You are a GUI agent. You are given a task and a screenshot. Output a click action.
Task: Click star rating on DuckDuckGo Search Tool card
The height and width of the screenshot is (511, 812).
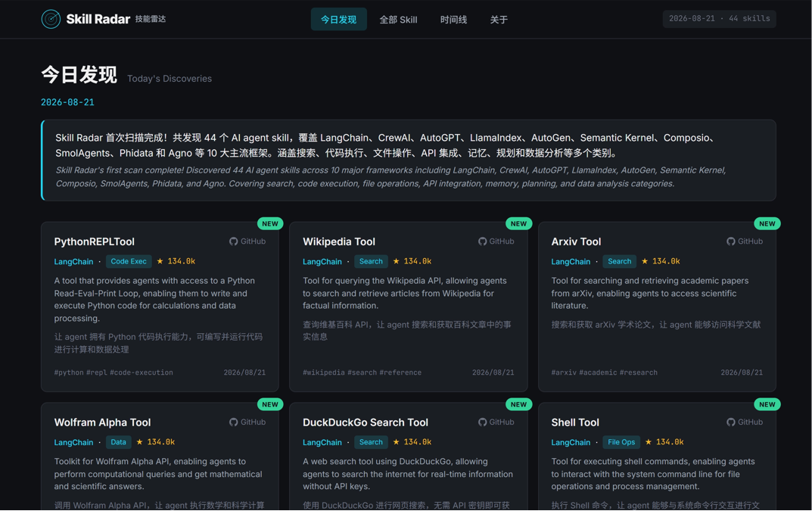412,442
